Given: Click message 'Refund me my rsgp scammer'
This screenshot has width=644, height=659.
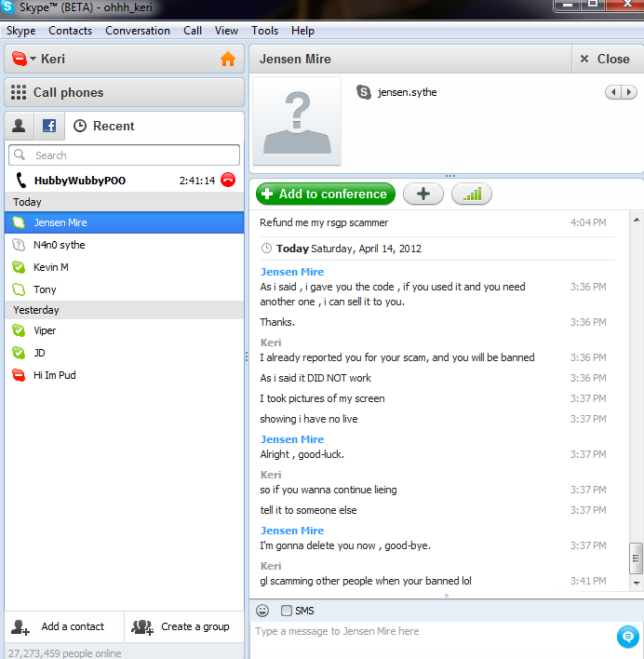Looking at the screenshot, I should pos(324,222).
